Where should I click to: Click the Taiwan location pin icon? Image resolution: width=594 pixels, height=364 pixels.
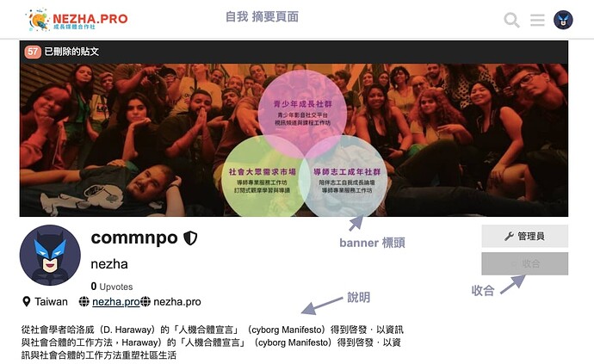click(x=26, y=302)
